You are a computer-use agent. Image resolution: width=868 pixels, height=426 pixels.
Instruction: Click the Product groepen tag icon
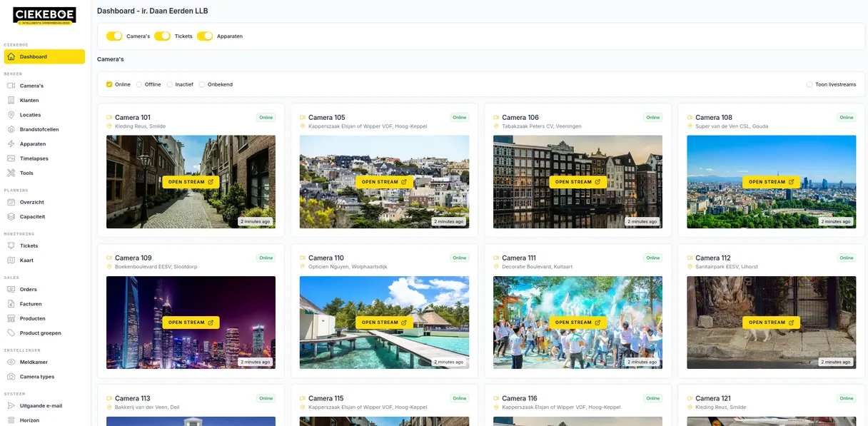click(11, 333)
